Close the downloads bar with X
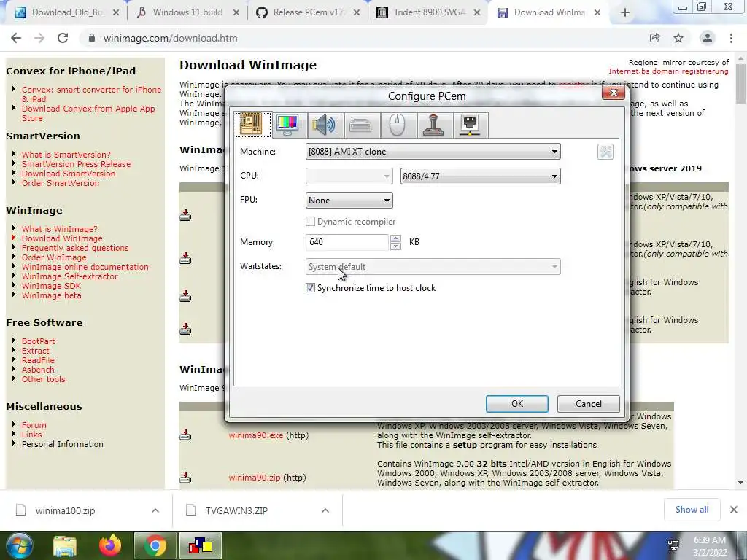The image size is (747, 560). pyautogui.click(x=734, y=510)
